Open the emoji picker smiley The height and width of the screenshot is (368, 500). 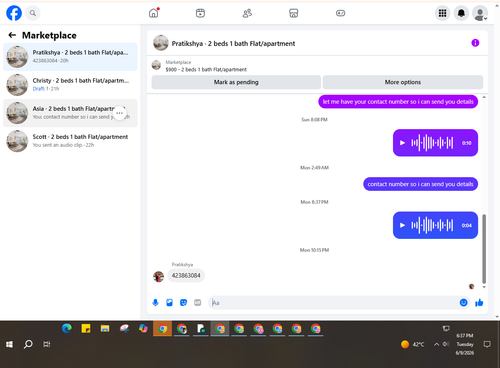click(463, 303)
